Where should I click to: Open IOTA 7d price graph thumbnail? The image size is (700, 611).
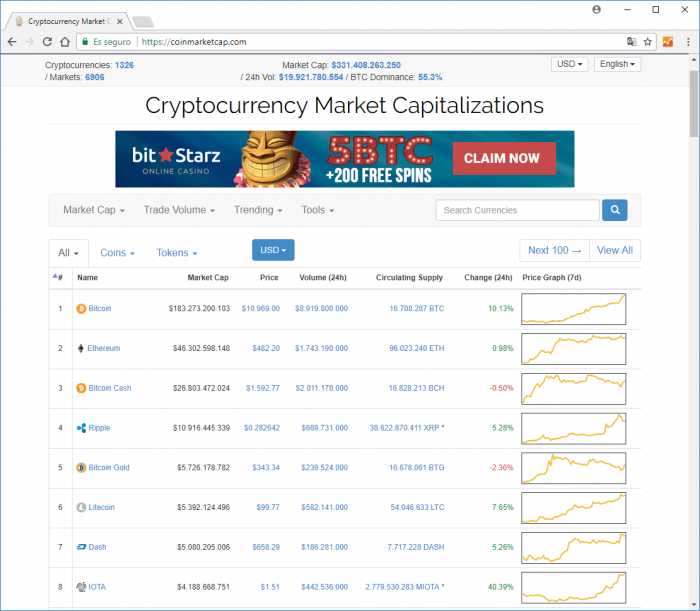click(x=574, y=587)
